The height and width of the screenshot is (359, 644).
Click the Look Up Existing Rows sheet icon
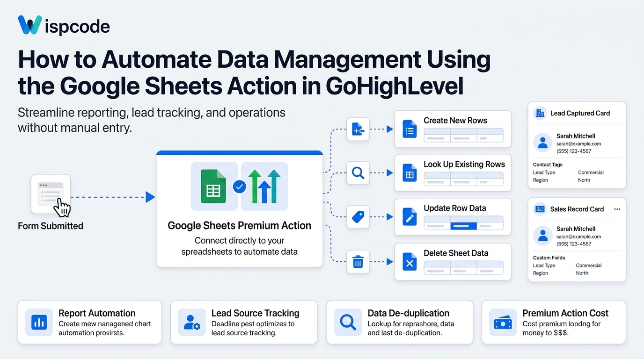click(410, 173)
